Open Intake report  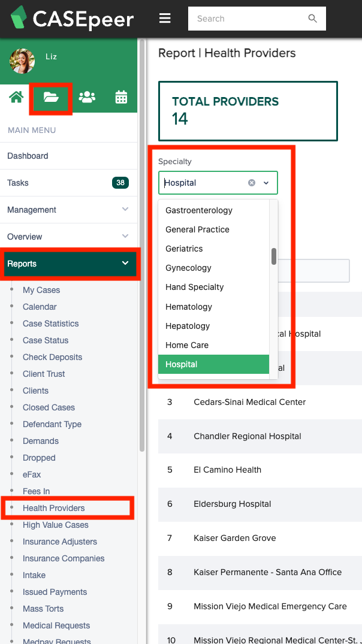tap(34, 576)
